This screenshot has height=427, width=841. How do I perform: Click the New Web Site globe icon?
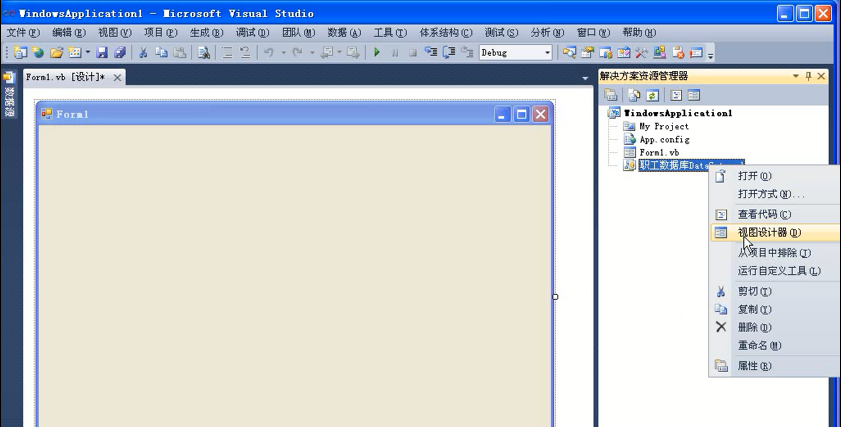[38, 53]
